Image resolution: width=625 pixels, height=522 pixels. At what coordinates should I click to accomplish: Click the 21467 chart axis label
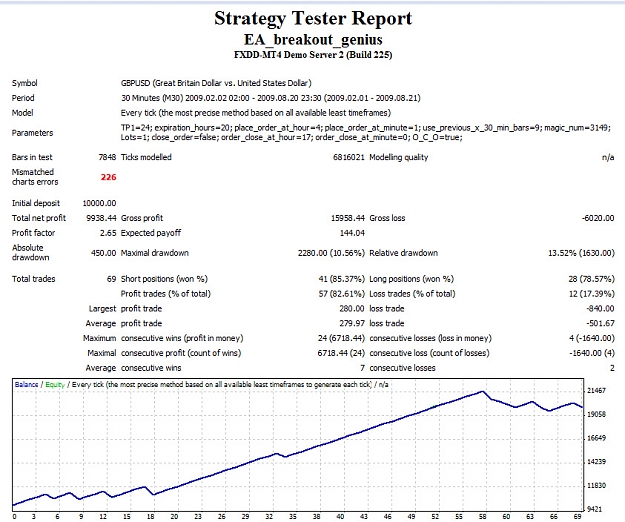point(596,391)
